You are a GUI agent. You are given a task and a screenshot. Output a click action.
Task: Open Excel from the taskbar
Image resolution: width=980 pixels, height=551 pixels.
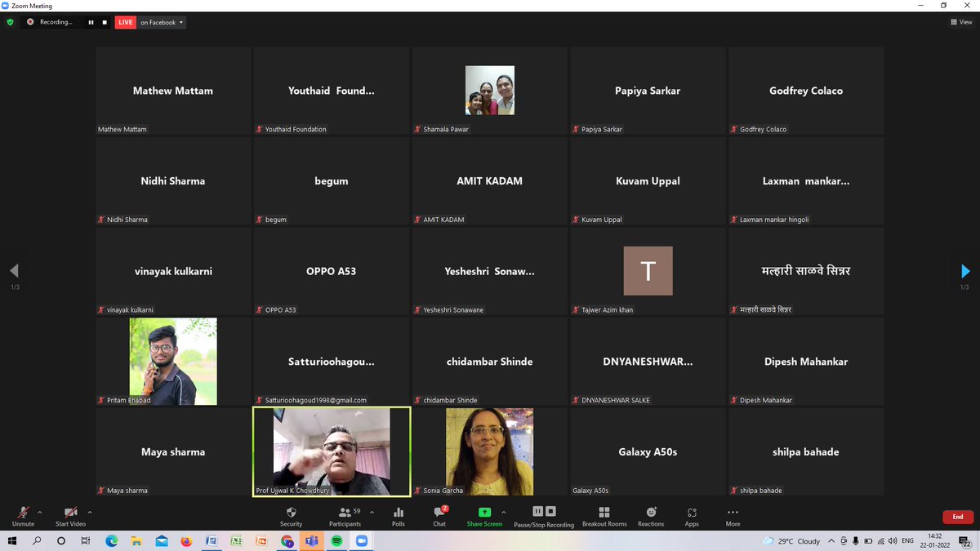point(236,540)
